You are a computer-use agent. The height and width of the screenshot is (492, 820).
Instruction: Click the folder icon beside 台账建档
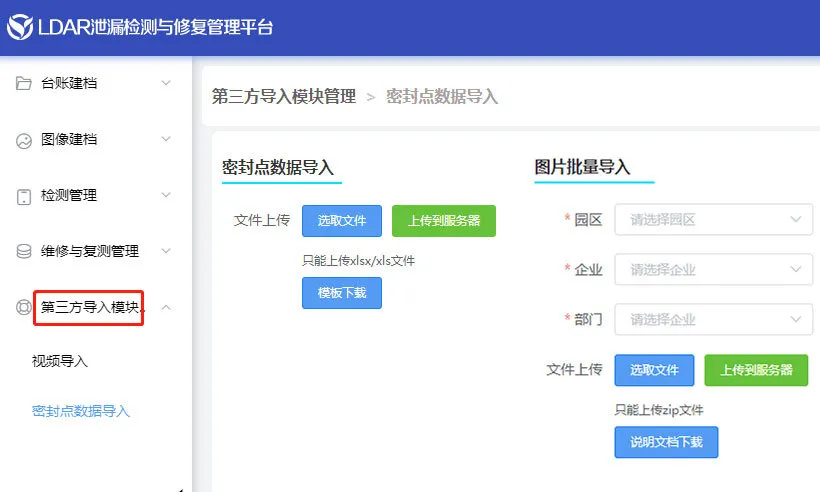(24, 84)
